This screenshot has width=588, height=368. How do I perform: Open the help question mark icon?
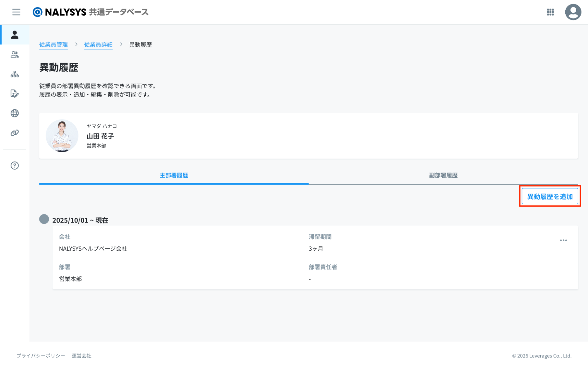point(15,165)
